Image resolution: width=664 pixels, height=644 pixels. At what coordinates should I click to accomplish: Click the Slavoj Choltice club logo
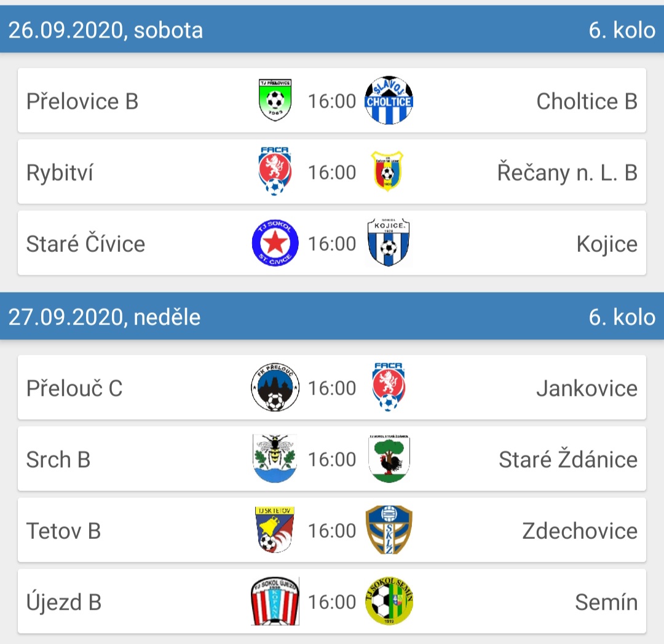coord(388,101)
